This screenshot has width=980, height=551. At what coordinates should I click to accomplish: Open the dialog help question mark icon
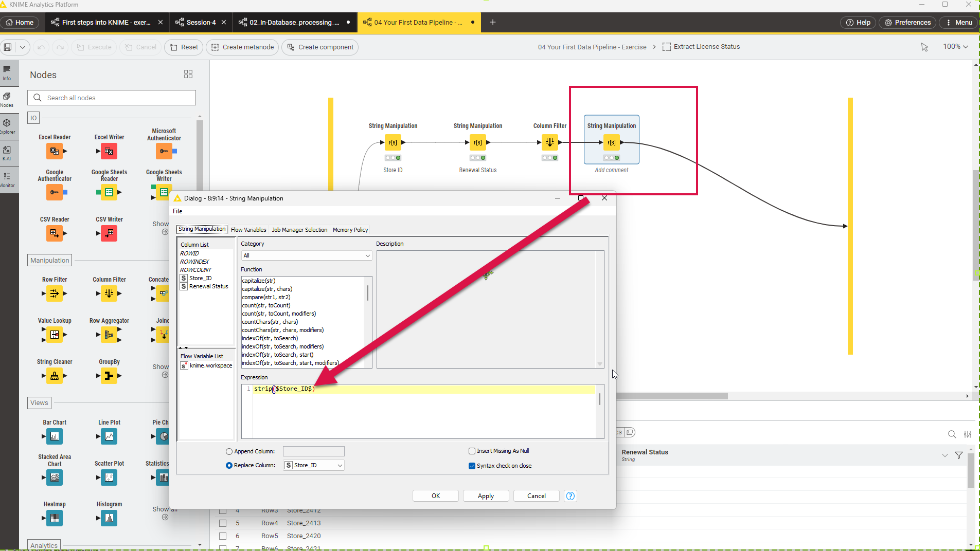570,496
